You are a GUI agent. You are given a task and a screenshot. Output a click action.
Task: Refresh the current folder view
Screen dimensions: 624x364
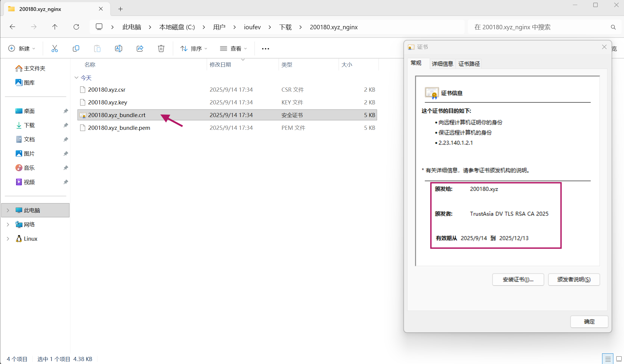pyautogui.click(x=76, y=27)
